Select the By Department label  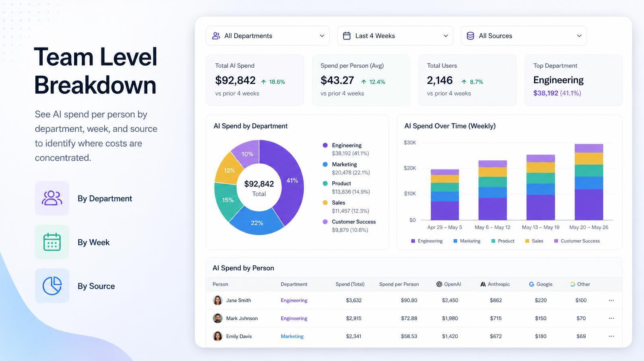point(105,199)
